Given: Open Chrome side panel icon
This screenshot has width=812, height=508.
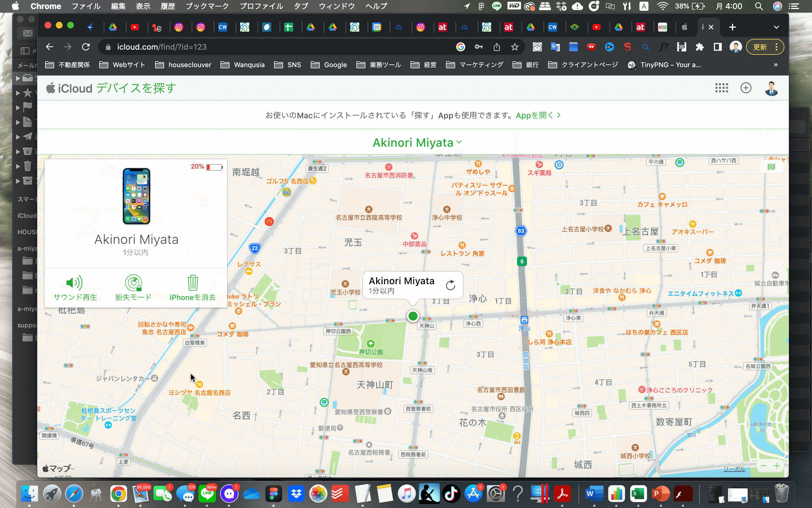Looking at the screenshot, I should pyautogui.click(x=717, y=47).
